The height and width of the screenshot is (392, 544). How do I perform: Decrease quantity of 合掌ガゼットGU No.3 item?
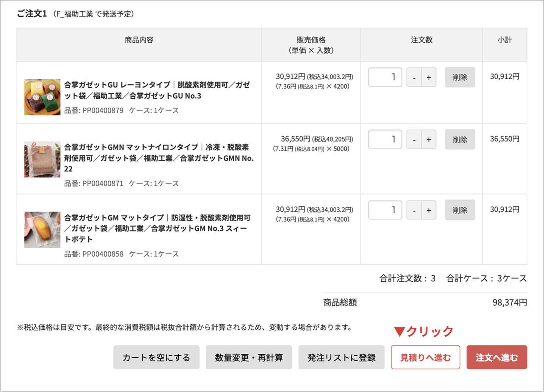click(x=414, y=77)
